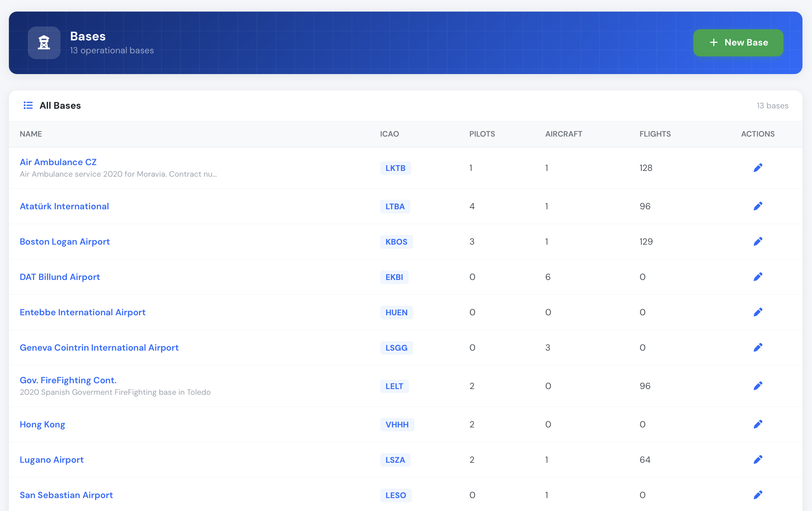The width and height of the screenshot is (812, 511).
Task: Click the LSZA ICAO badge
Action: (395, 460)
